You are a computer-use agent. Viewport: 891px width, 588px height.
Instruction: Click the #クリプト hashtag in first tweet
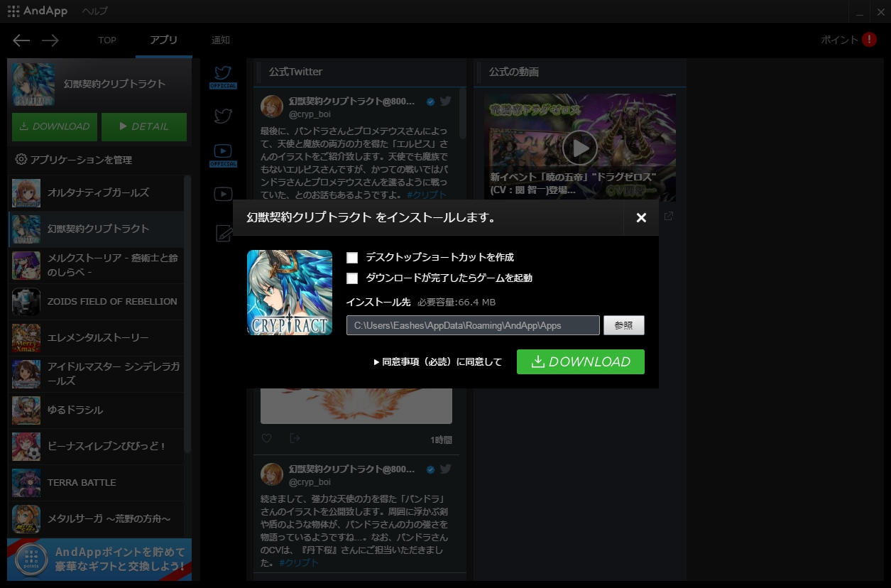(x=427, y=195)
